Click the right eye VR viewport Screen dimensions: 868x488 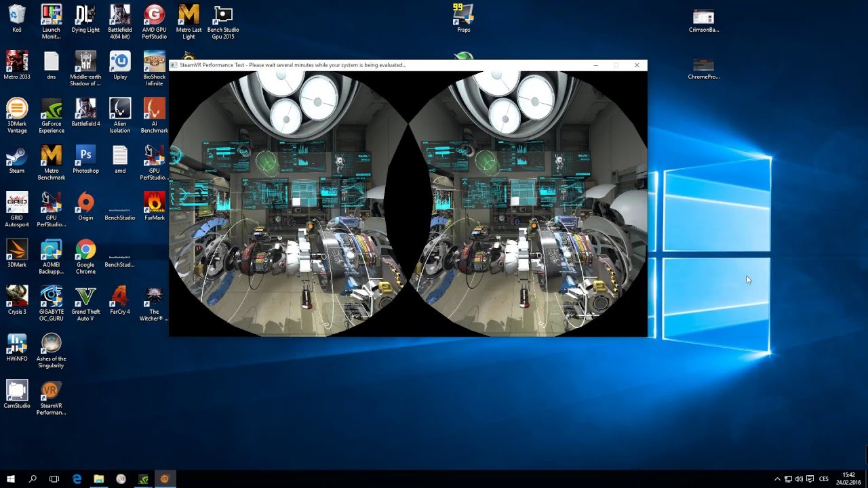pos(528,203)
